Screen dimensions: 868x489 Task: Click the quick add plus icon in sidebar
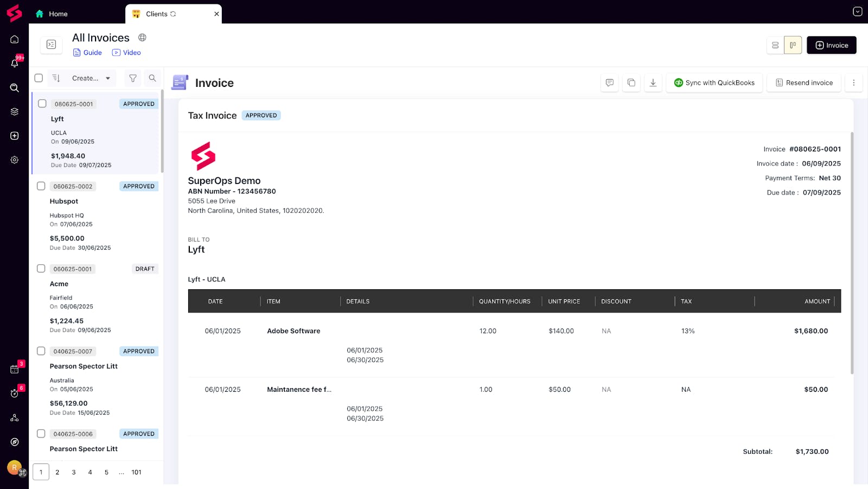[x=15, y=136]
